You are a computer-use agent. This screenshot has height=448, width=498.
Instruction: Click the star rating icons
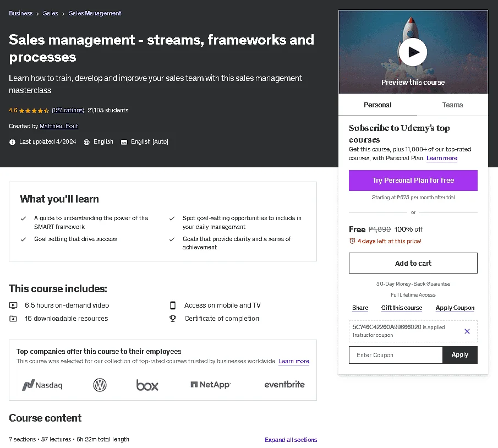34,111
